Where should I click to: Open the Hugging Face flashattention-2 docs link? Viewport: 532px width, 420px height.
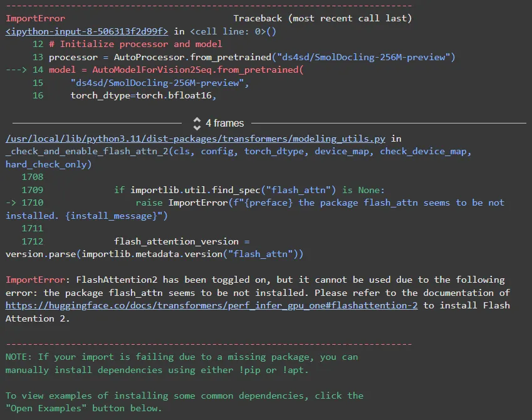click(x=211, y=305)
